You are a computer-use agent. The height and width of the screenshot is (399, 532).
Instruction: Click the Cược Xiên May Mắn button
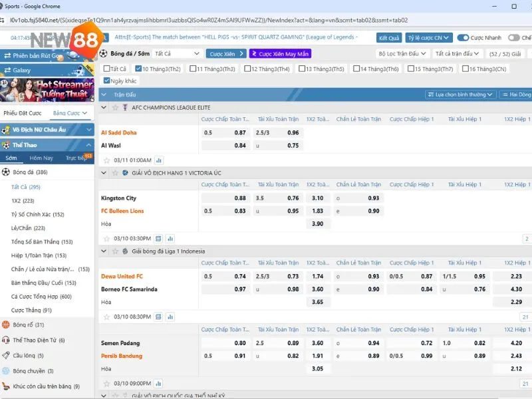tap(280, 53)
